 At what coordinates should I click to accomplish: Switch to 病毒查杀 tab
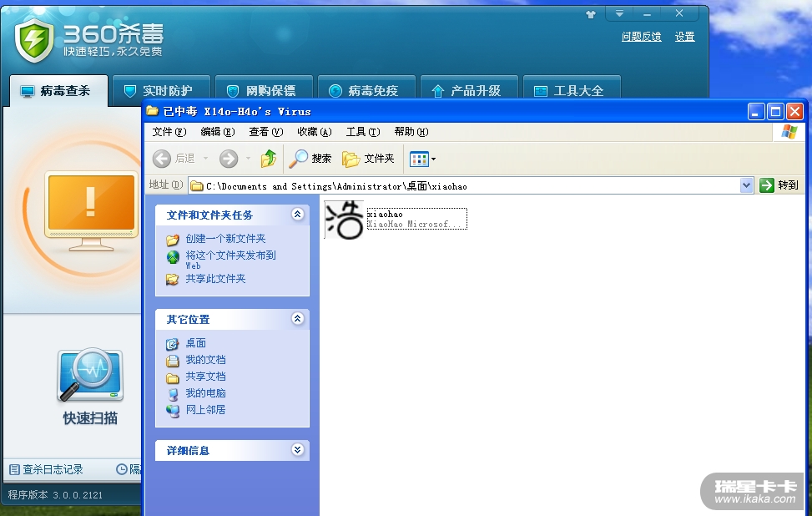pyautogui.click(x=58, y=91)
